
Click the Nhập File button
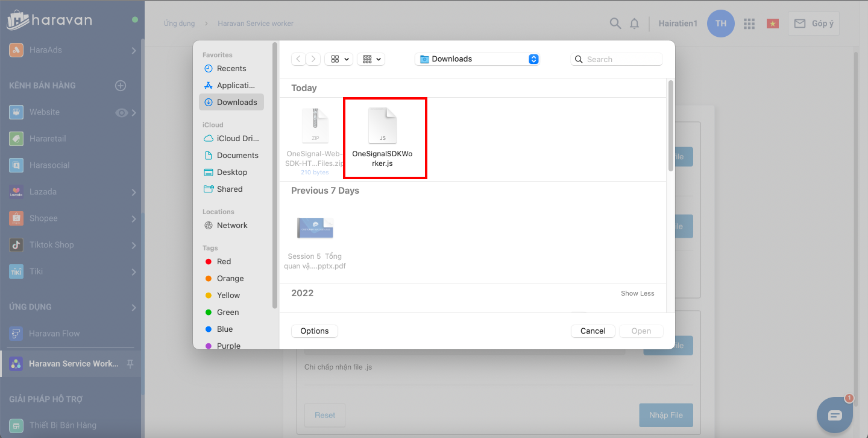(666, 415)
